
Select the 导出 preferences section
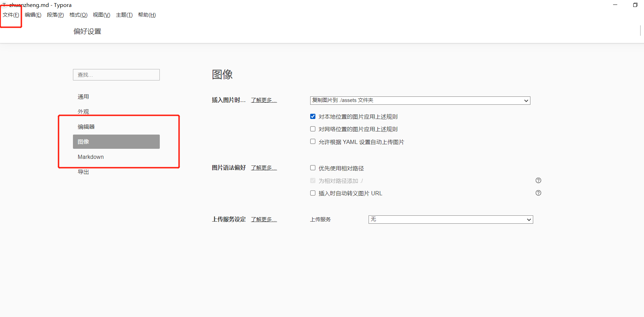tap(116, 172)
